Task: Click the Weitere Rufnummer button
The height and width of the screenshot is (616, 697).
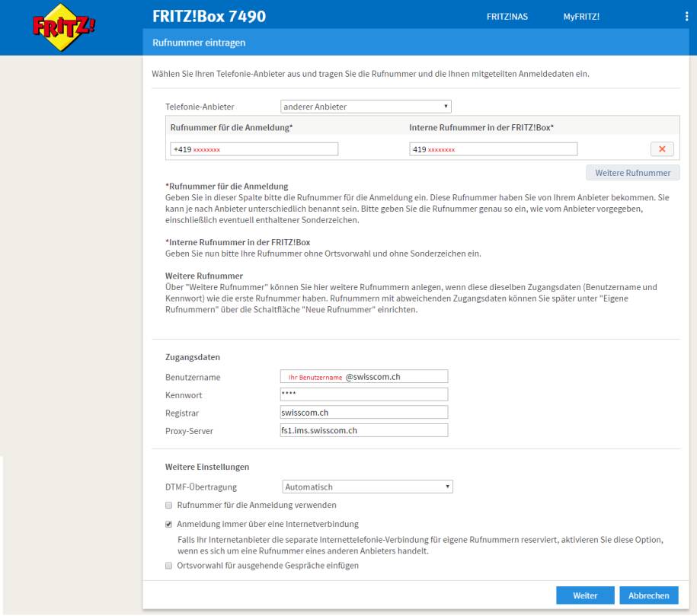Action: pos(632,173)
